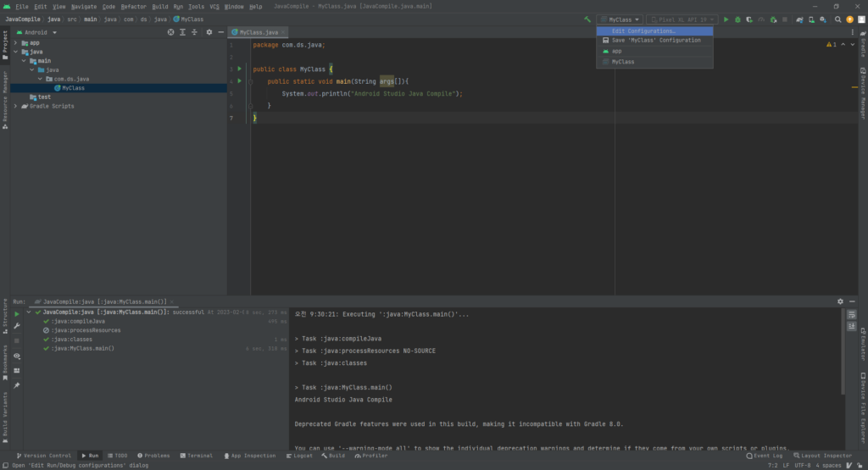Screen dimensions: 868x470
Task: Expand the app module node
Action: [15, 42]
